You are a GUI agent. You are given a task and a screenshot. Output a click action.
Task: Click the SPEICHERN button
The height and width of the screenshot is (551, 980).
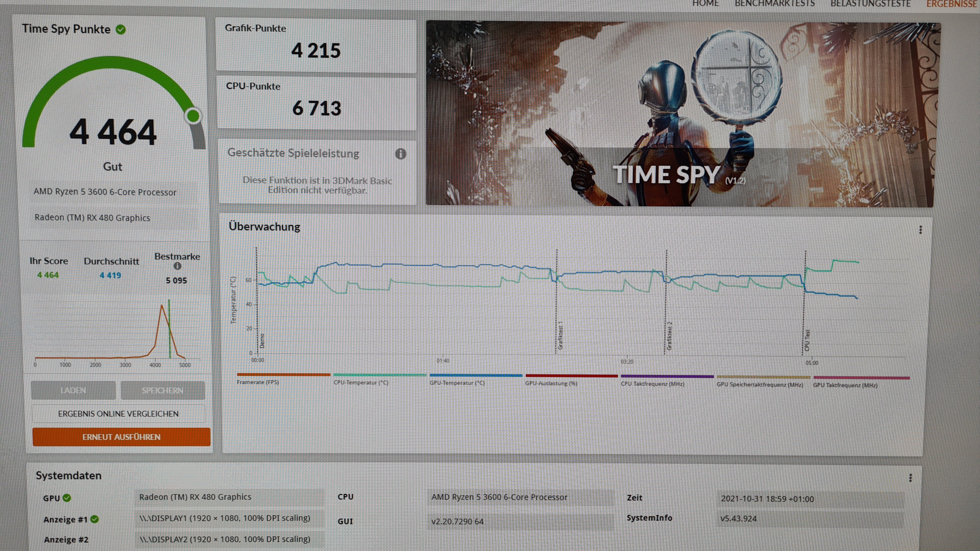pos(163,390)
